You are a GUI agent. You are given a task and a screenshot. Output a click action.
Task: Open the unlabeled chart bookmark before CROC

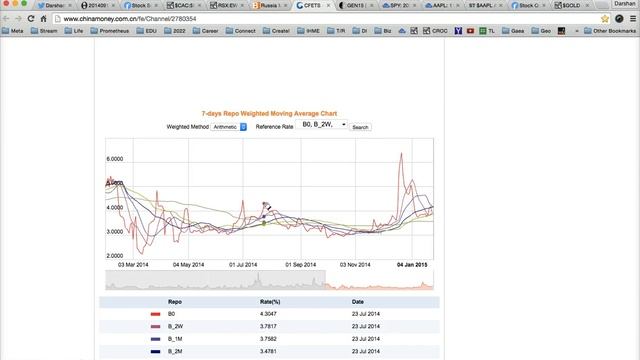pos(414,31)
